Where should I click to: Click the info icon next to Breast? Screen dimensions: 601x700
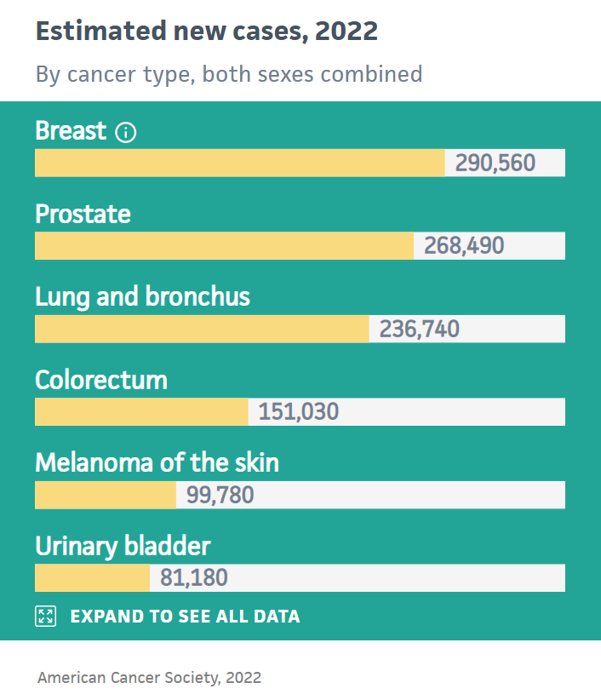click(125, 133)
